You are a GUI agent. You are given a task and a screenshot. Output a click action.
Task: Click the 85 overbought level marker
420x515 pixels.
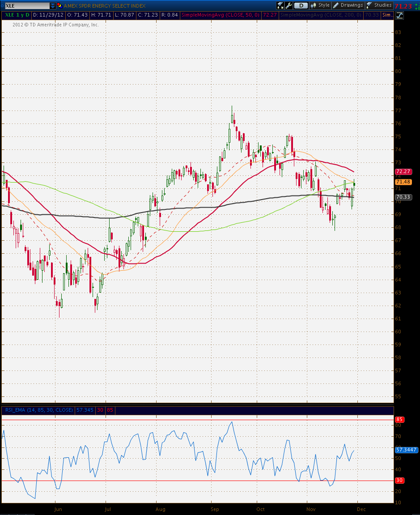click(399, 419)
